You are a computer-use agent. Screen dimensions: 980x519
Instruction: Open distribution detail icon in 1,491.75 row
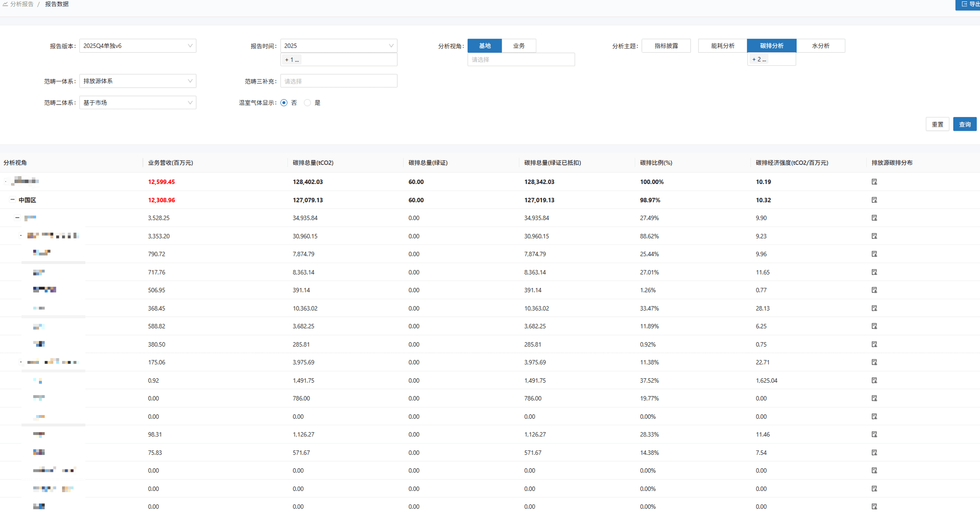click(874, 380)
